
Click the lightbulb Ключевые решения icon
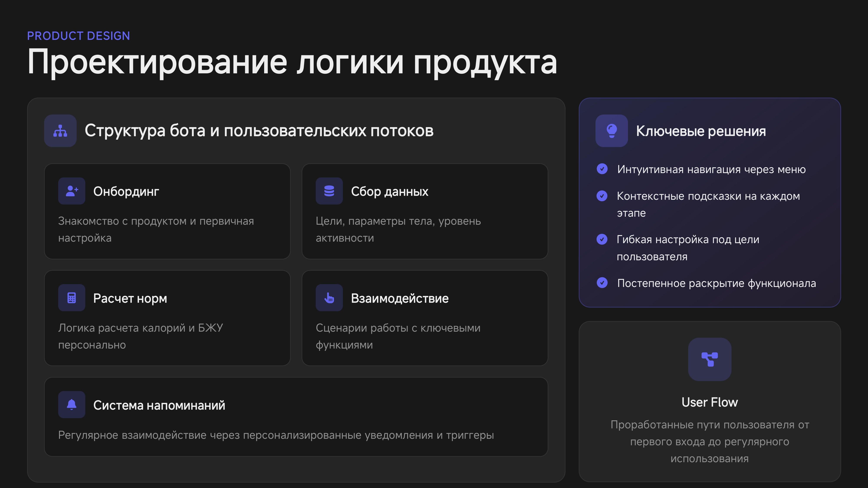pyautogui.click(x=612, y=131)
